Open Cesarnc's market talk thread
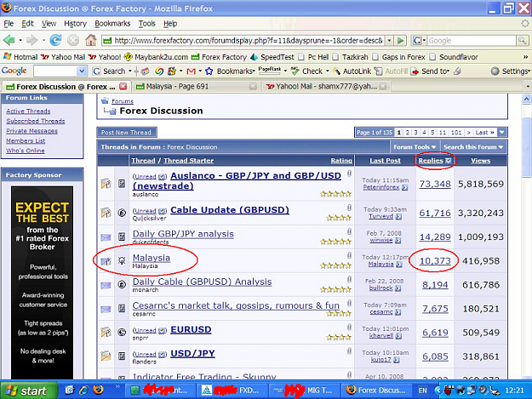Viewport: 532px width, 399px height. point(236,305)
